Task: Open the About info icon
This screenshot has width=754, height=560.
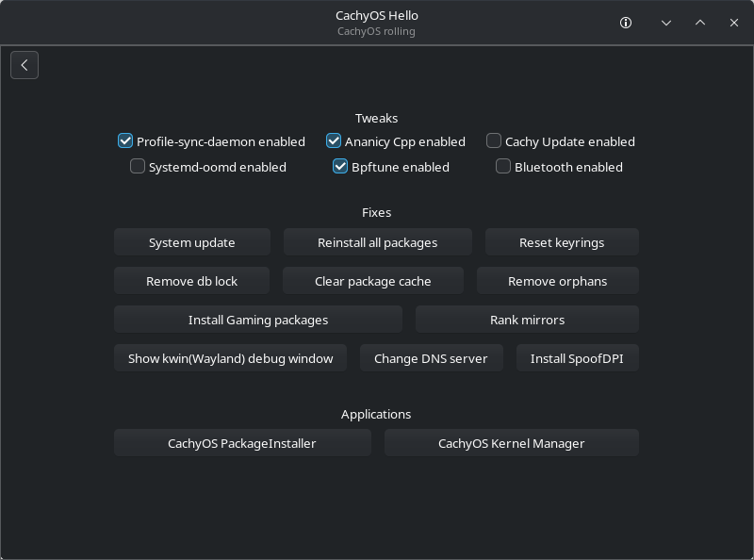Action: click(626, 23)
